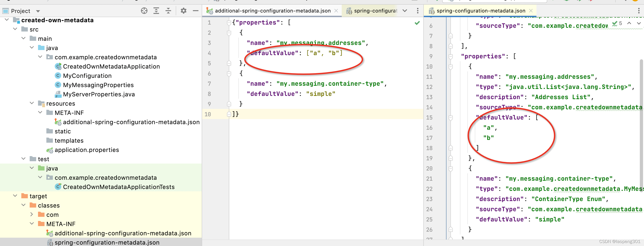Screen dimensions: 644x246
Task: Select MyConfiguration class in the tree
Action: (x=83, y=76)
